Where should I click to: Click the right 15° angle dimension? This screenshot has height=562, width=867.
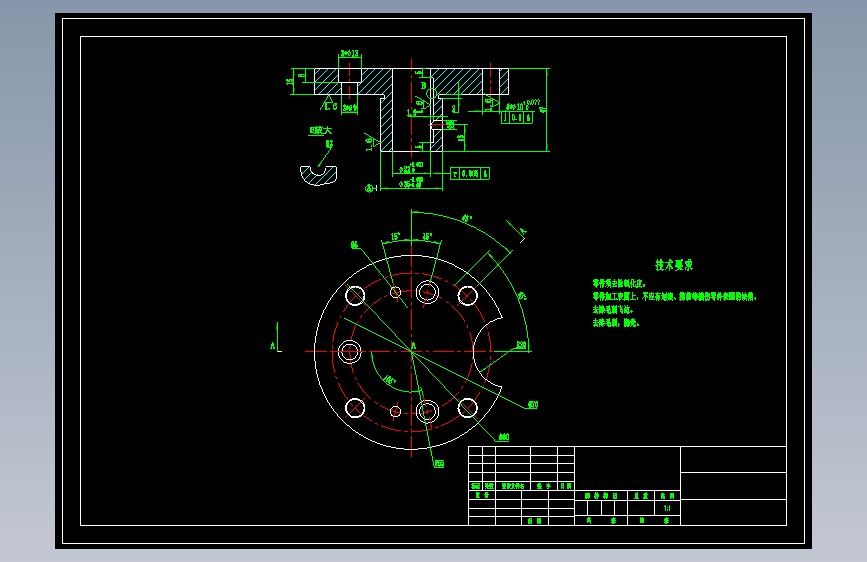click(x=427, y=236)
